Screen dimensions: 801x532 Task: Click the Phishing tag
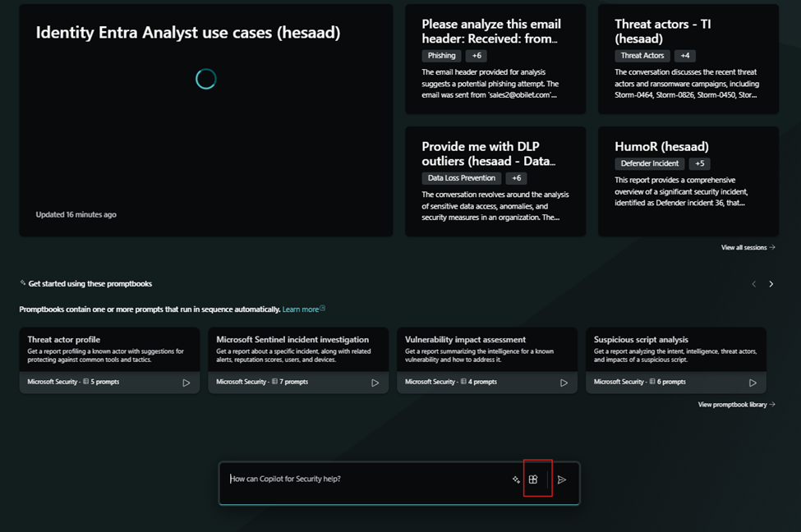click(x=441, y=56)
